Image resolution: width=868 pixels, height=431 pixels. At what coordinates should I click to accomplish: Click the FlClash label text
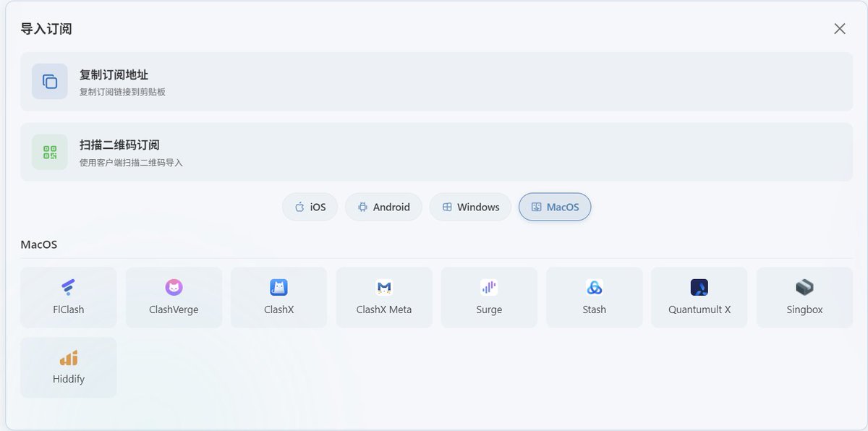point(69,310)
